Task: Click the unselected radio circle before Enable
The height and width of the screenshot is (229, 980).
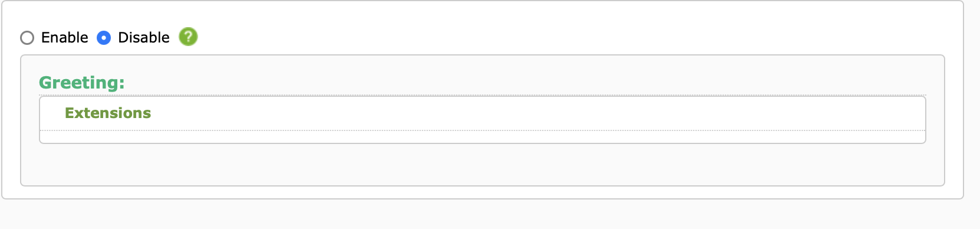Action: click(27, 38)
